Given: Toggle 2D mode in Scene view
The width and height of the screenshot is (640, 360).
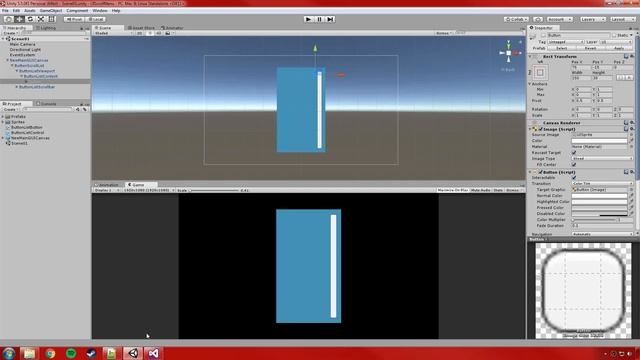Looking at the screenshot, I should [140, 33].
